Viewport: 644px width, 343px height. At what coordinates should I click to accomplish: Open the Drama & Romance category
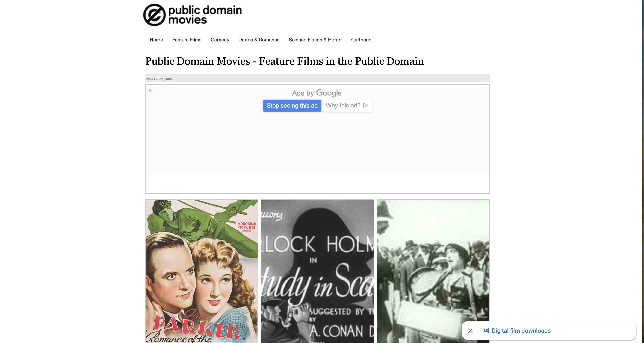point(259,40)
